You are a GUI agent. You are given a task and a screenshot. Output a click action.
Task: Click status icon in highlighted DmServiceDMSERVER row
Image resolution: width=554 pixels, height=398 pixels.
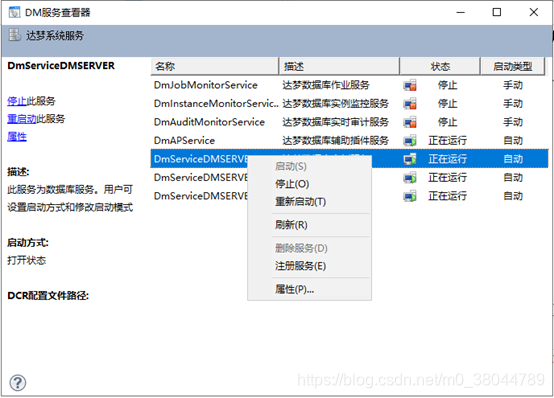pos(410,159)
